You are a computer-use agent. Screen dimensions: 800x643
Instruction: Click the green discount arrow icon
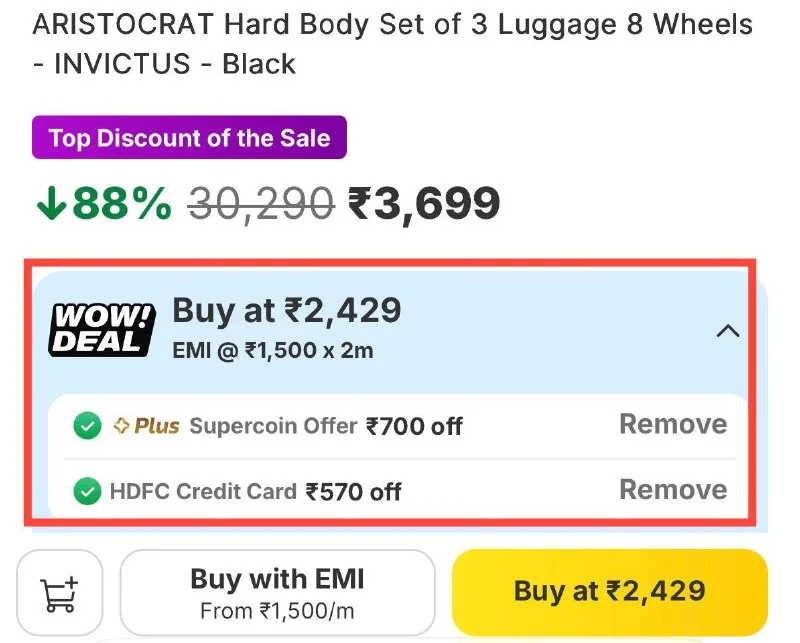pos(51,203)
